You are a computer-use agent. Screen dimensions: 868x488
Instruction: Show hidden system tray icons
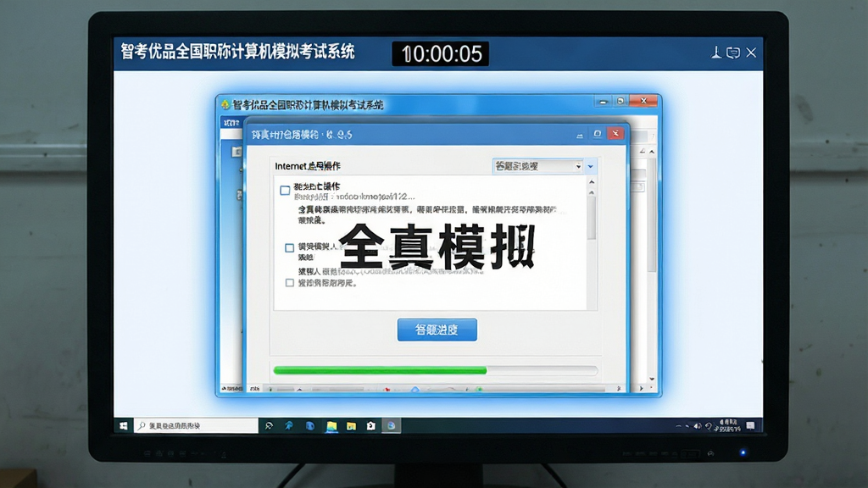point(679,426)
